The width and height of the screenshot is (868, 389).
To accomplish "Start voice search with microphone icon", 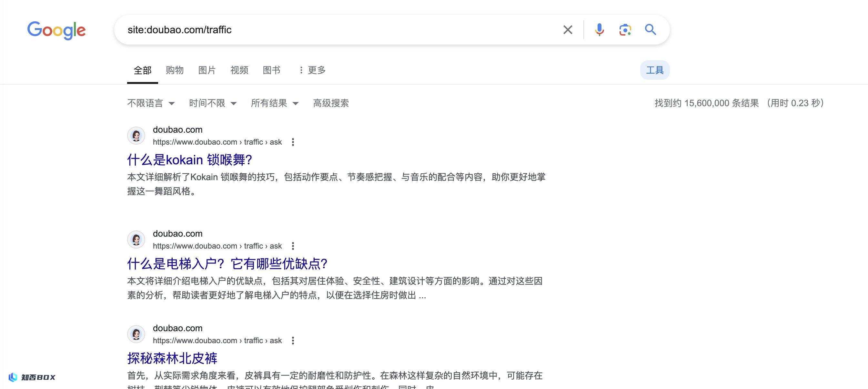I will pyautogui.click(x=599, y=30).
